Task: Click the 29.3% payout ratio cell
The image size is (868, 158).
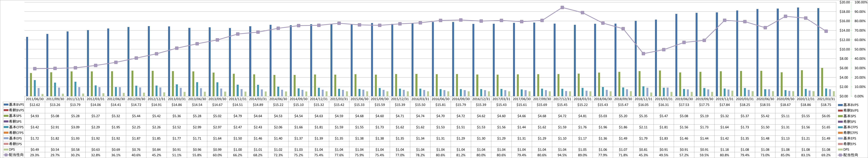Action: tap(35, 155)
